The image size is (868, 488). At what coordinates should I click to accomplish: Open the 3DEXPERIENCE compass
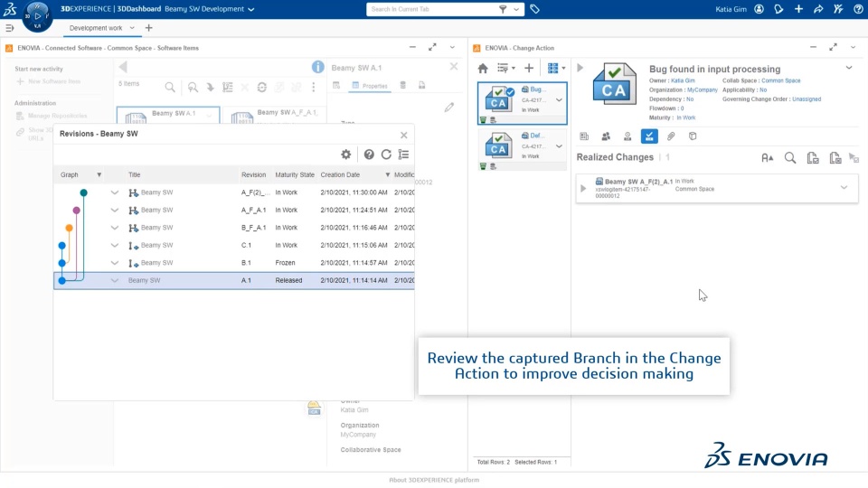click(x=37, y=16)
